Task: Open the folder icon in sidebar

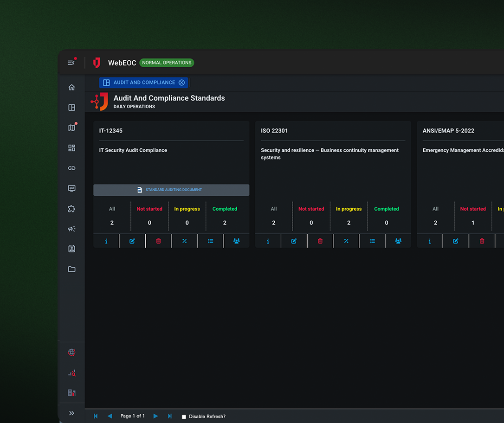Action: click(x=71, y=269)
